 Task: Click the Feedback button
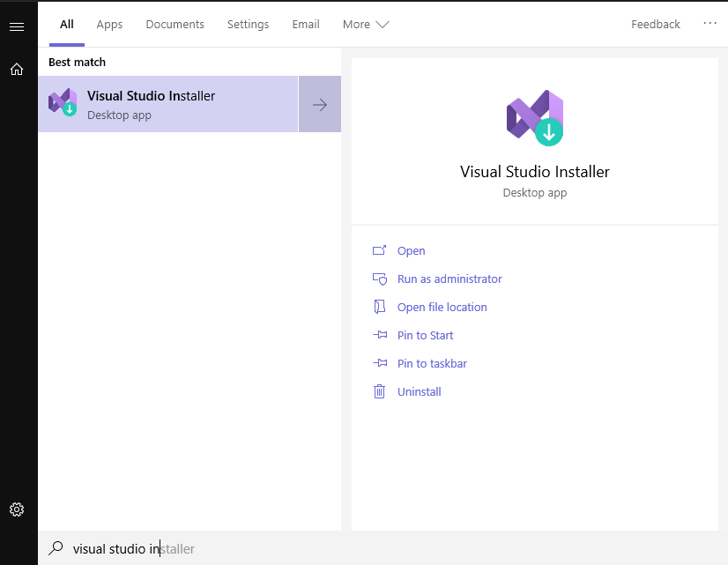(655, 25)
